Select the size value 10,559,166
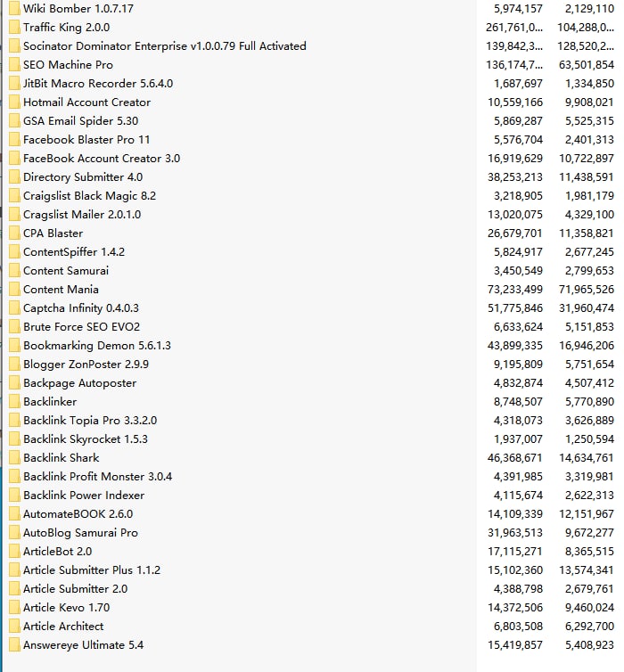 (515, 102)
